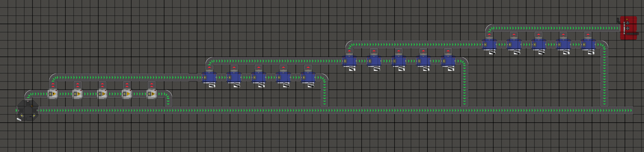Screen dimensions: 644x152
Task: Select second blue machine in middle blue row
Action: pos(374,61)
